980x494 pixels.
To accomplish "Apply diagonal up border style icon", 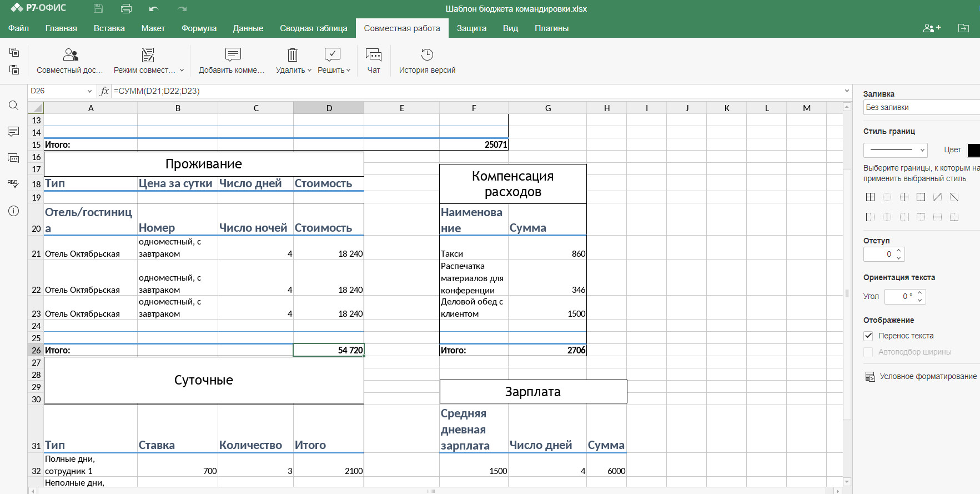I will (x=937, y=197).
